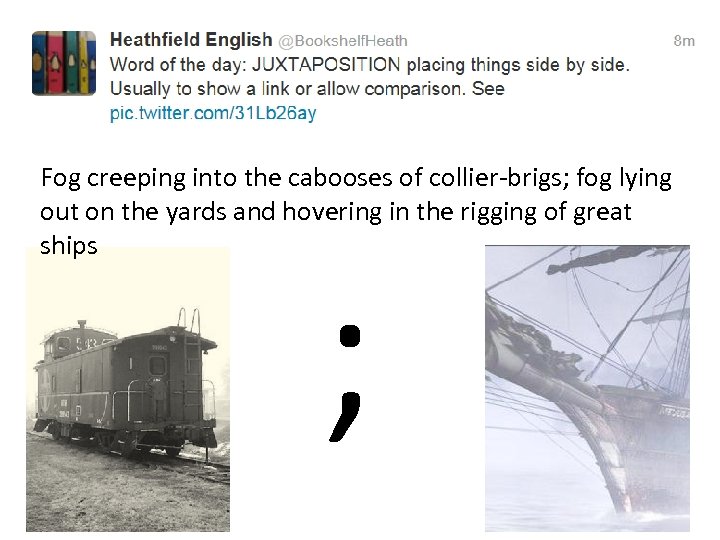Click the 8m tweet timestamp
The image size is (720, 540).
(x=684, y=41)
